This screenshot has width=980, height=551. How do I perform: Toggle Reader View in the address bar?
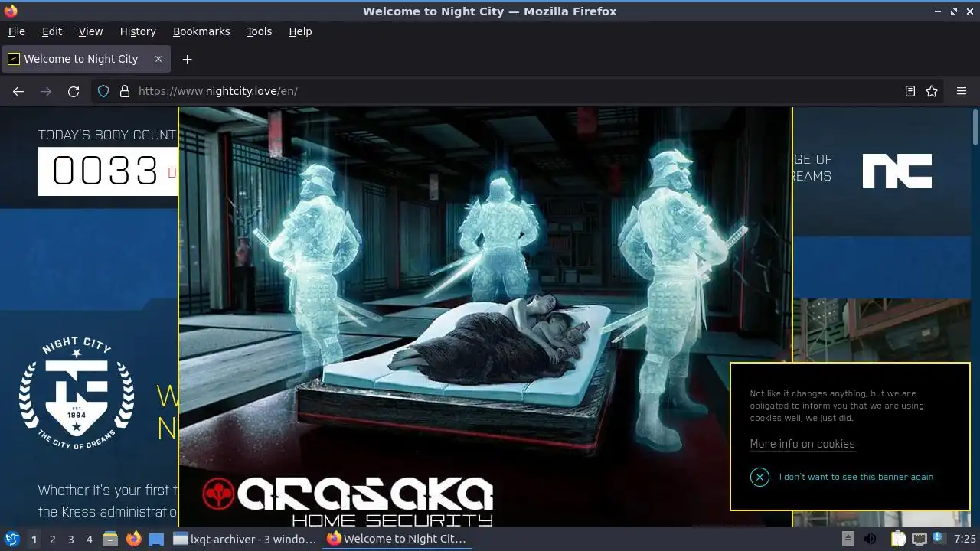(910, 91)
